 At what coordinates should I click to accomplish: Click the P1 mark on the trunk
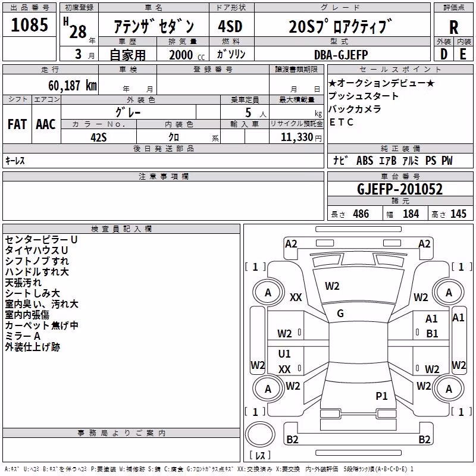(381, 396)
